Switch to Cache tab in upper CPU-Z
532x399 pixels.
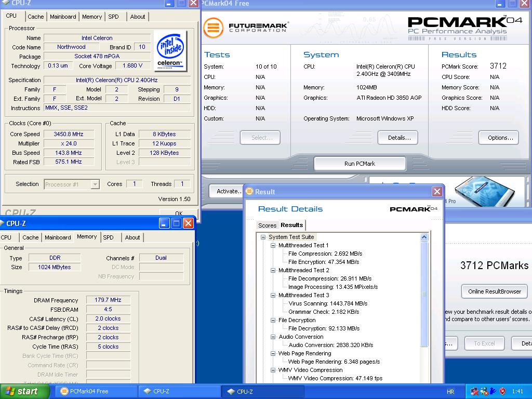[x=36, y=17]
